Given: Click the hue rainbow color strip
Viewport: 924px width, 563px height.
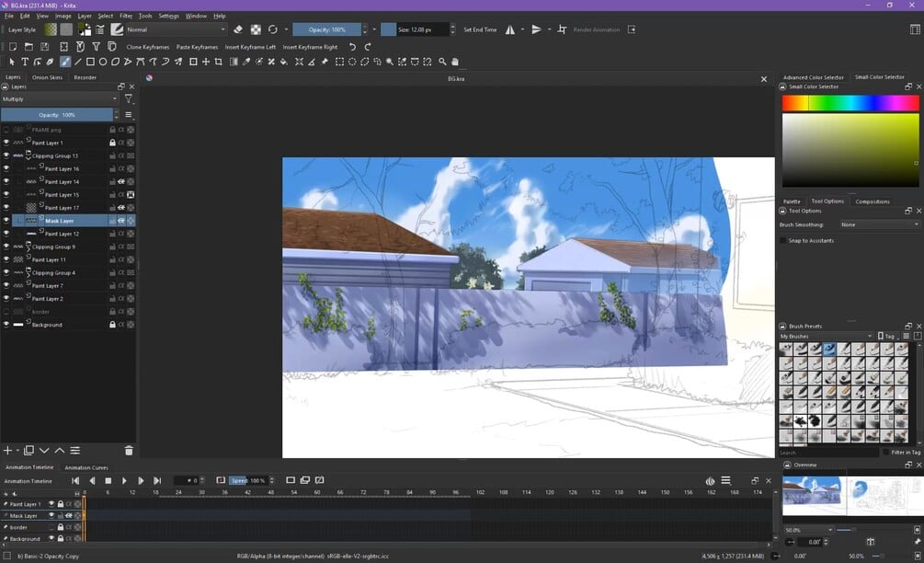Looking at the screenshot, I should tap(850, 103).
